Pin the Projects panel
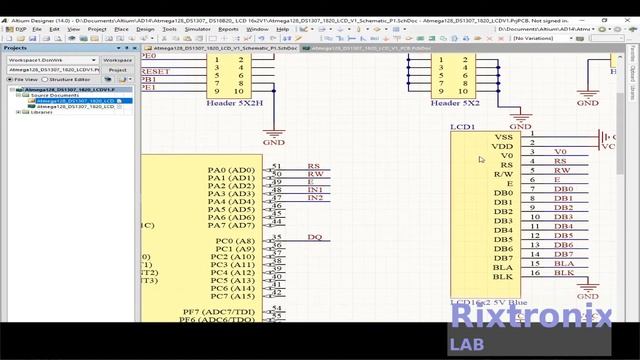Viewport: 640px width, 360px height. click(x=127, y=48)
